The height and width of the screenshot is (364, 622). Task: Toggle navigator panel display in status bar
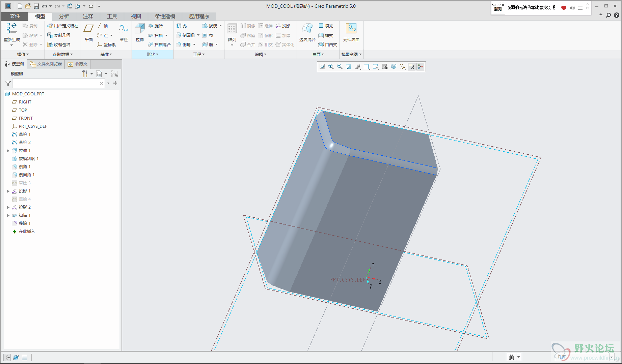(7, 358)
